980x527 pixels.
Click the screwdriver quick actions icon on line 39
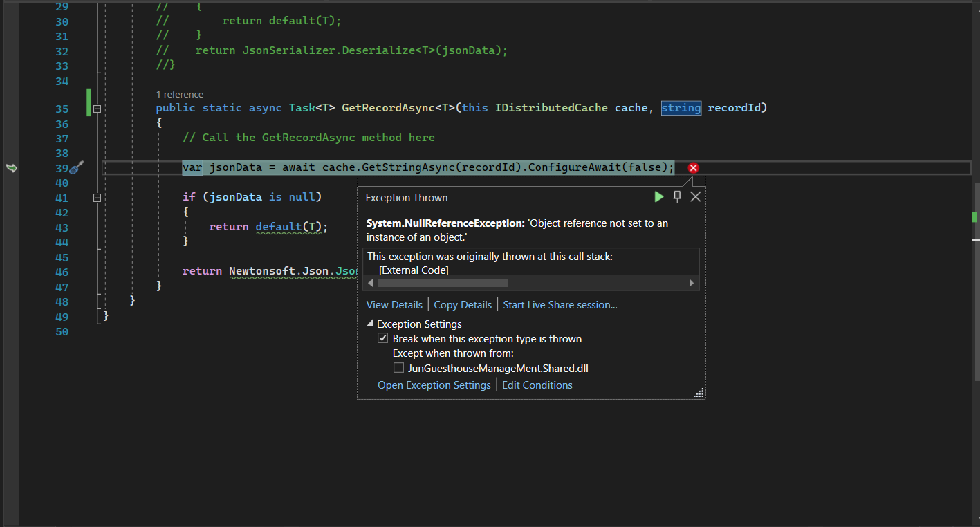[76, 167]
